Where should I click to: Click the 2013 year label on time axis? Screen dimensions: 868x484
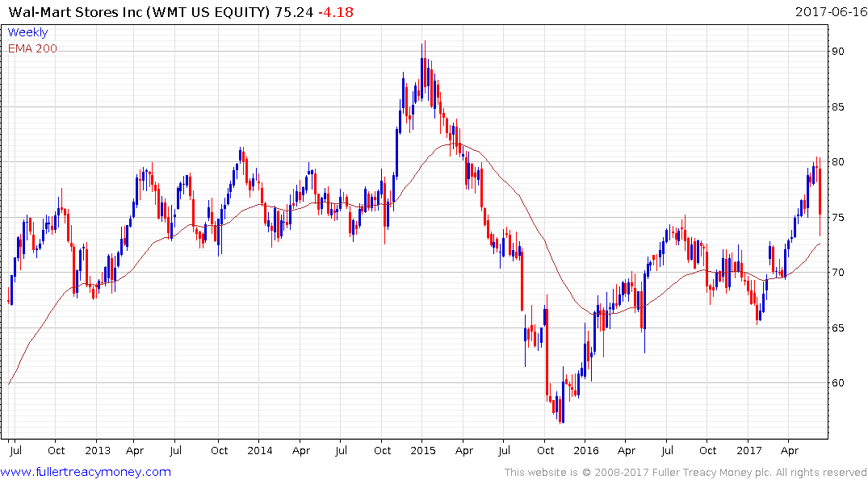click(98, 450)
